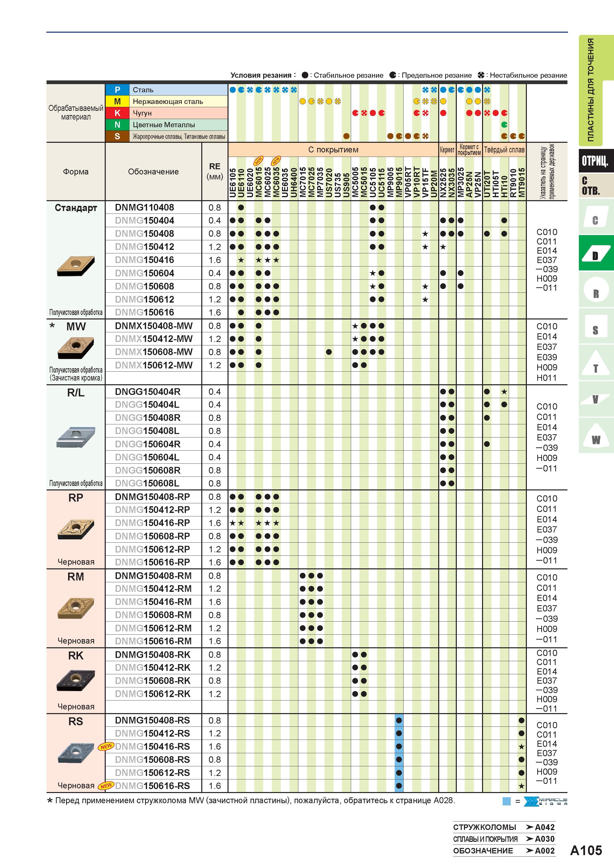This screenshot has height=868, width=614.
Task: Select designation DNMX150408-MW
Action: click(153, 326)
